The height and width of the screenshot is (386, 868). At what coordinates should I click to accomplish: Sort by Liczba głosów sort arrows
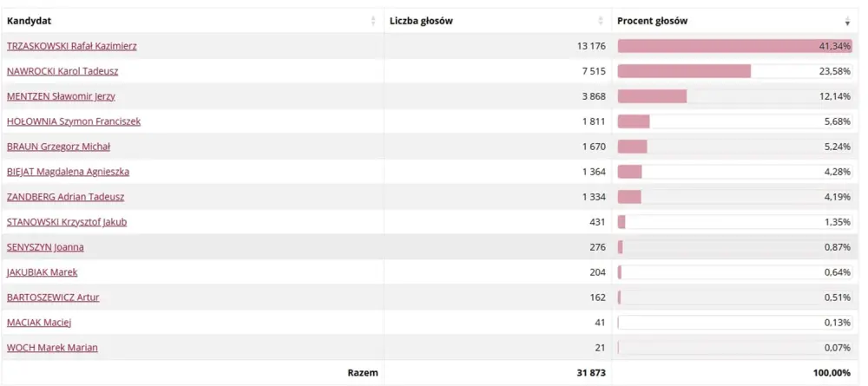click(x=601, y=21)
